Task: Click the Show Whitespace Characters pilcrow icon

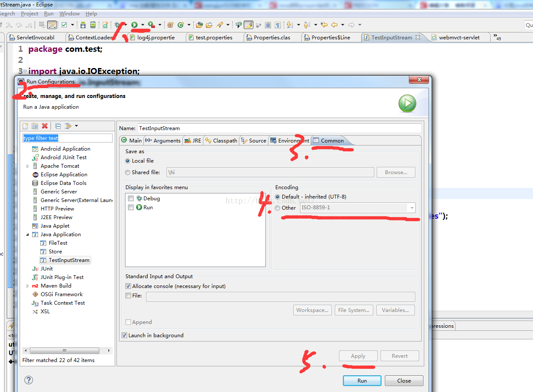Action: [x=278, y=25]
